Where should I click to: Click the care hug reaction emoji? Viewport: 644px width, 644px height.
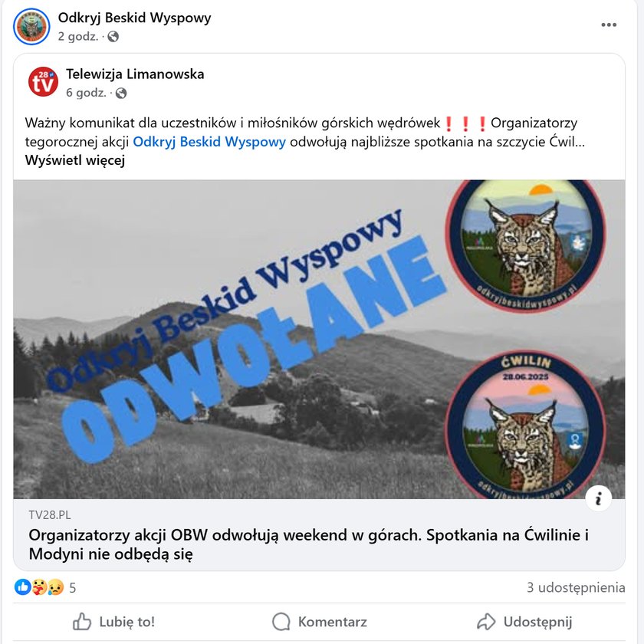click(39, 587)
